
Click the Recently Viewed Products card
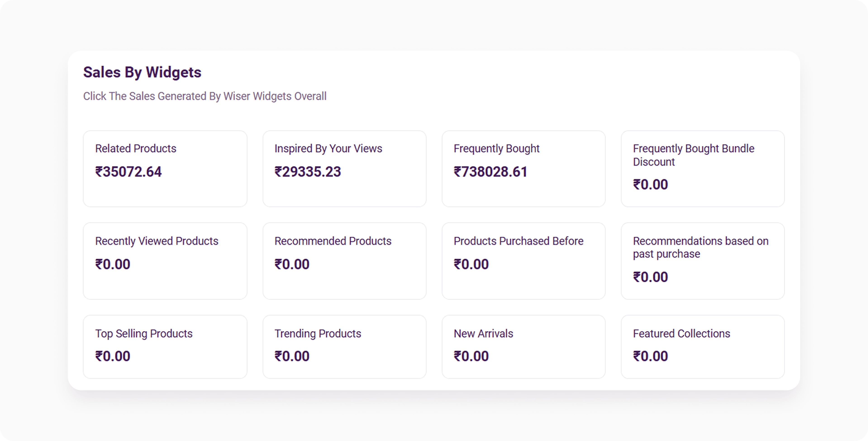pyautogui.click(x=165, y=261)
